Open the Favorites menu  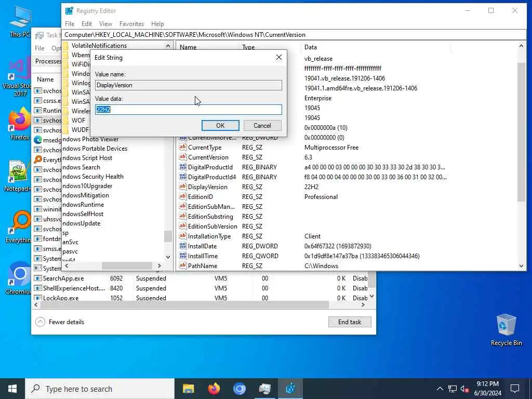(131, 24)
